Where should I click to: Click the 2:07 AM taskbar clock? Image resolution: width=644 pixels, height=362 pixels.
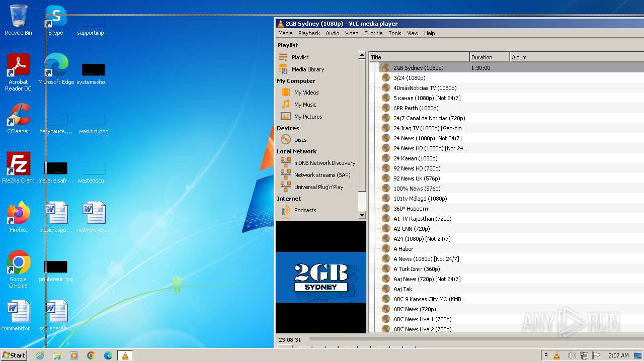coord(618,355)
